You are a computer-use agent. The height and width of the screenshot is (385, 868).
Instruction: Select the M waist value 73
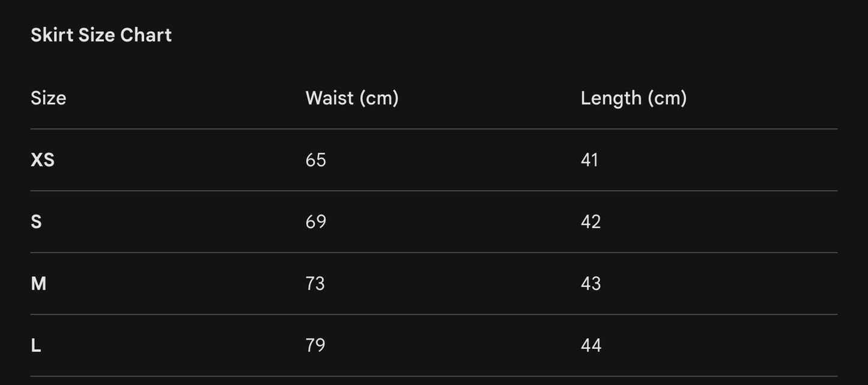click(x=315, y=283)
